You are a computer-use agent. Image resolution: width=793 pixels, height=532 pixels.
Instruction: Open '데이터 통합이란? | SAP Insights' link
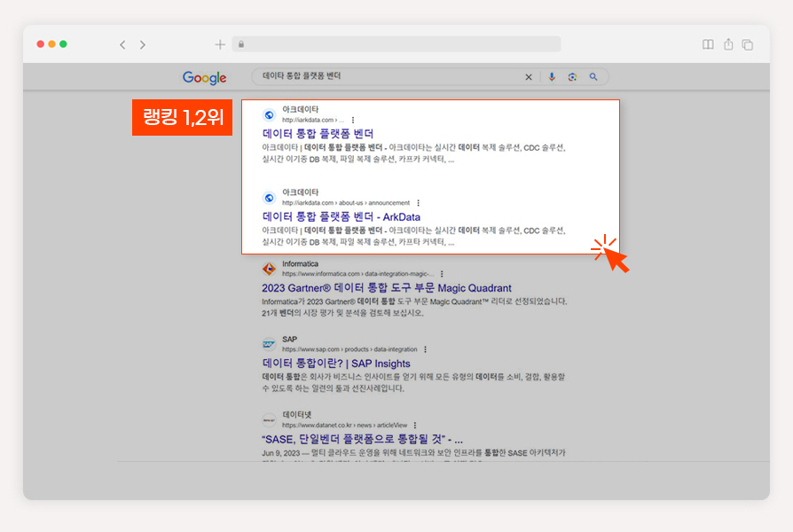pos(336,364)
